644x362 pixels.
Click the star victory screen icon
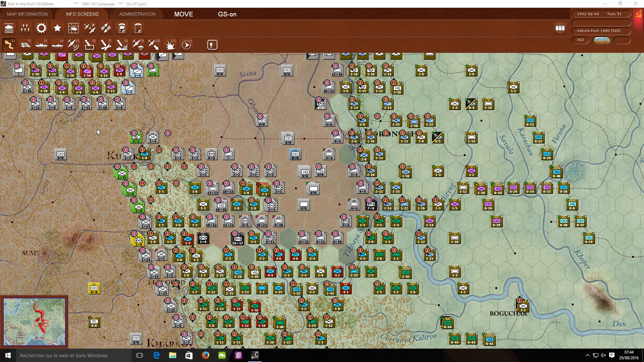57,28
